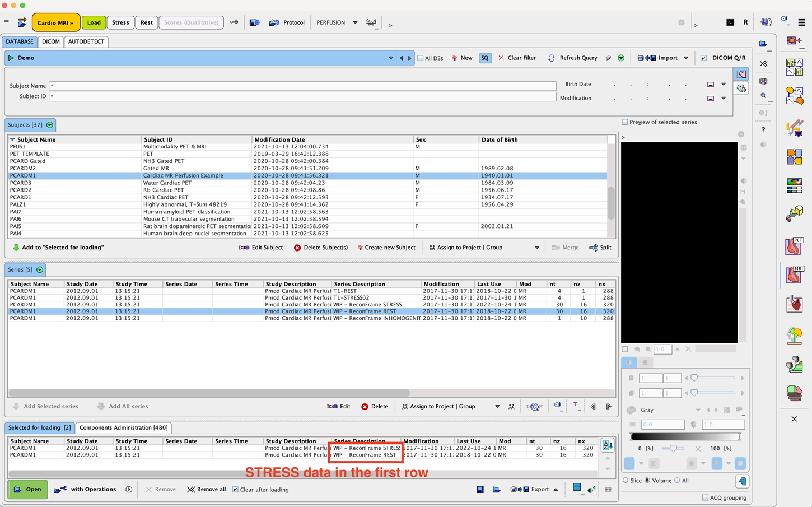The height and width of the screenshot is (507, 812).
Task: Click the rainbow color bars tool icon
Action: (x=794, y=185)
